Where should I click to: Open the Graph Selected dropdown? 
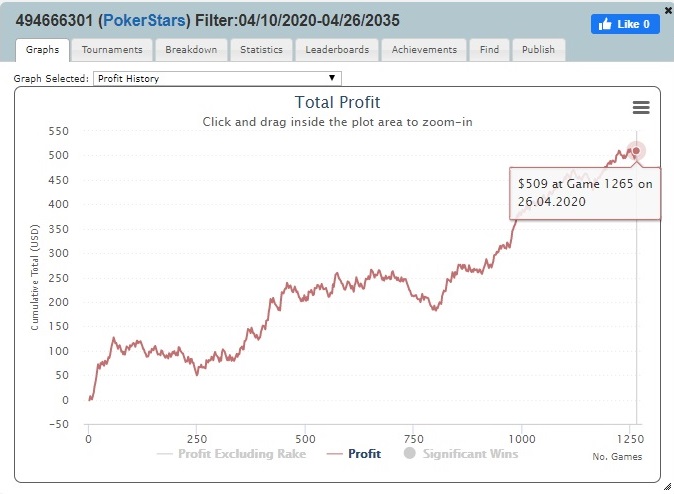217,78
